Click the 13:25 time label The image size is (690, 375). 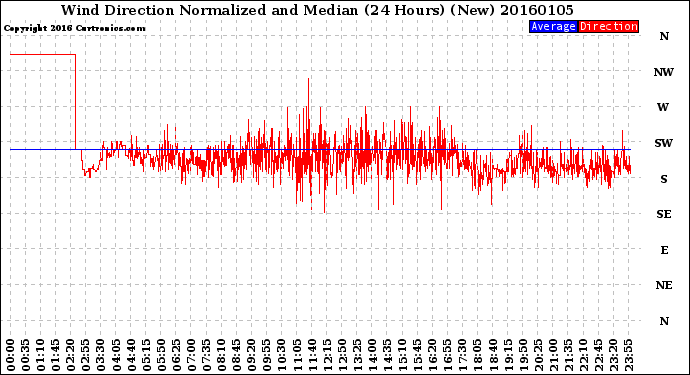pos(357,355)
